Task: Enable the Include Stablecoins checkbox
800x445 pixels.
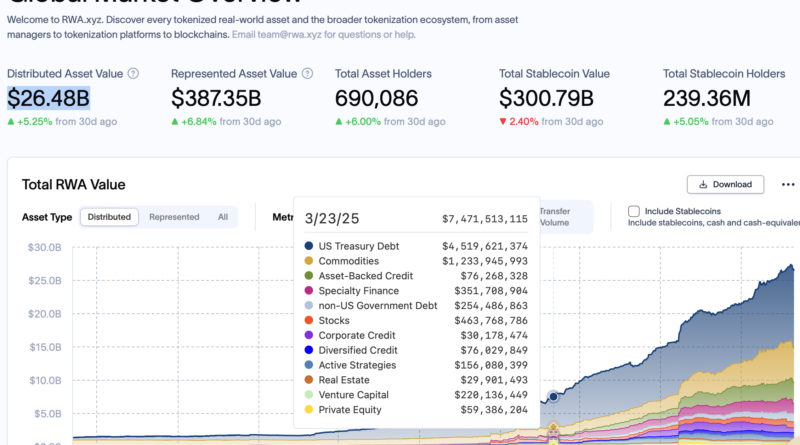Action: coord(634,211)
